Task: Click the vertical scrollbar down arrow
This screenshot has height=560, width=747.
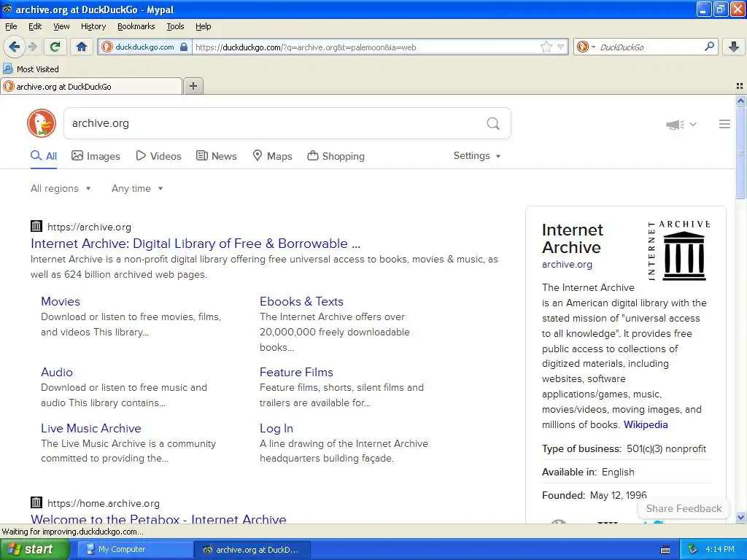Action: tap(740, 517)
